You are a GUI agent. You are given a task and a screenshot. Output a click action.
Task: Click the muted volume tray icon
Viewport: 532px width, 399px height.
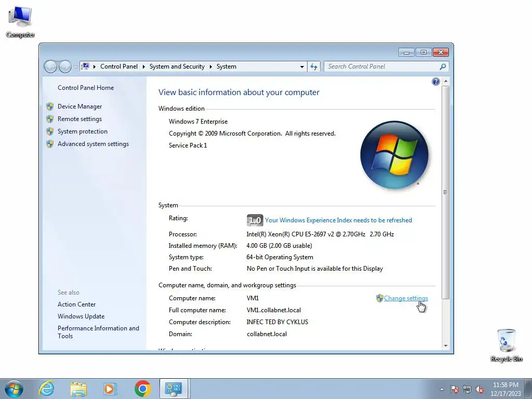click(x=480, y=389)
